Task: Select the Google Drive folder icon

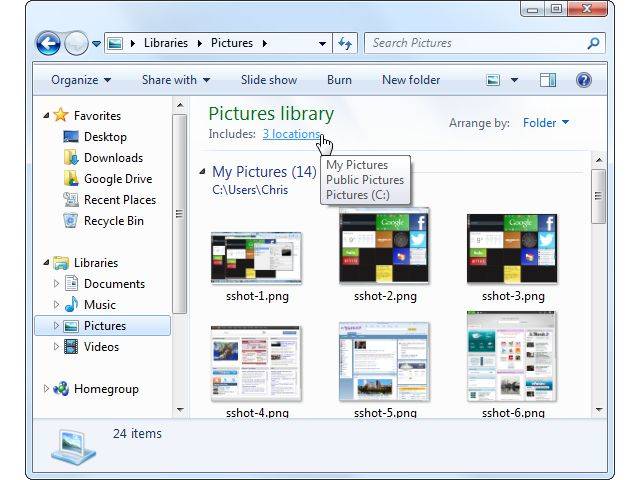Action: click(71, 178)
